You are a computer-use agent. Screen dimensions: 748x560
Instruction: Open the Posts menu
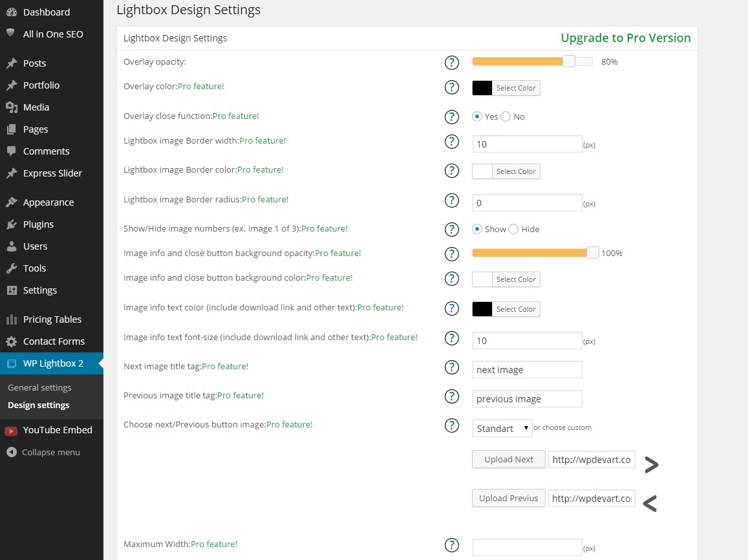pyautogui.click(x=34, y=63)
